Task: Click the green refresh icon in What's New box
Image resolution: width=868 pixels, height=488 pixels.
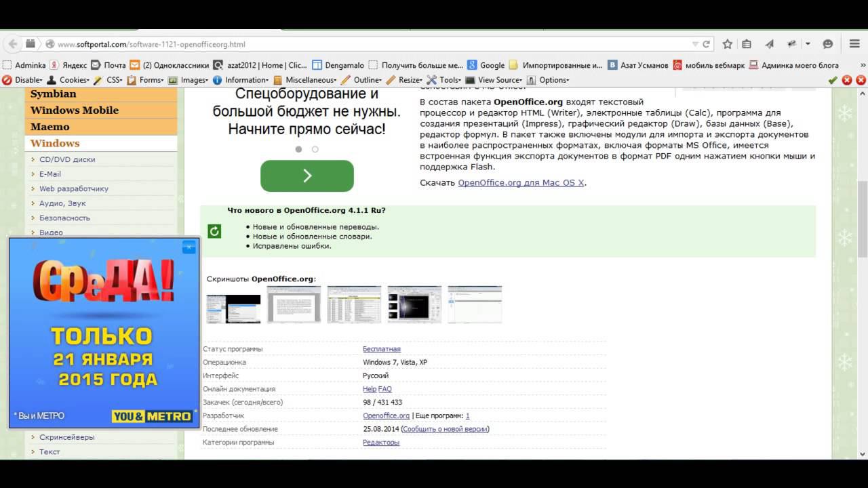Action: (214, 232)
